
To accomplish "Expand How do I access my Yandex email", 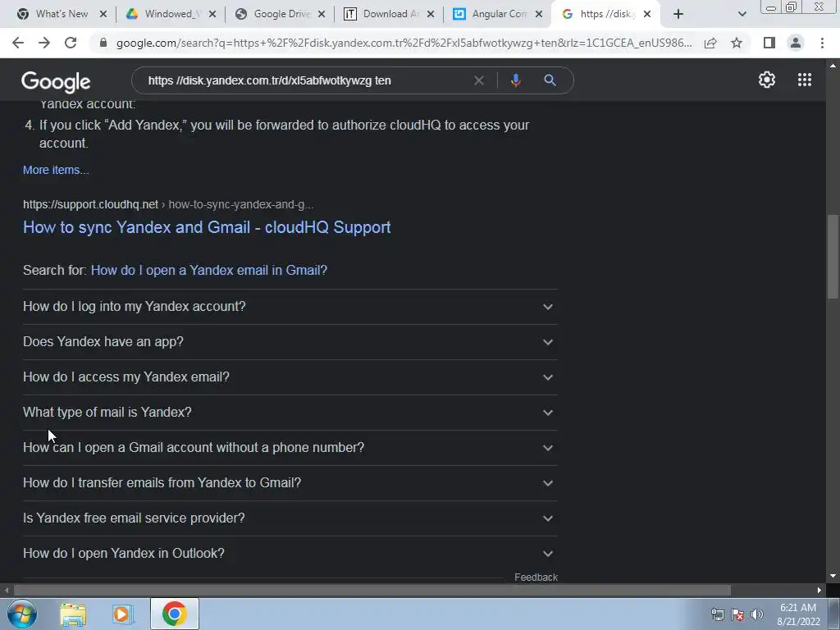I will tap(290, 377).
